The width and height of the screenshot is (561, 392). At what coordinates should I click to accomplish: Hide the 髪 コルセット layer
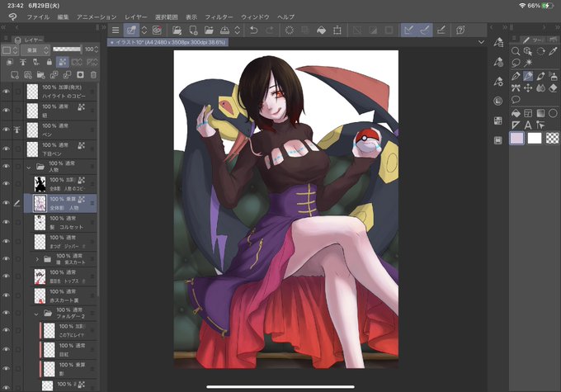click(x=6, y=222)
